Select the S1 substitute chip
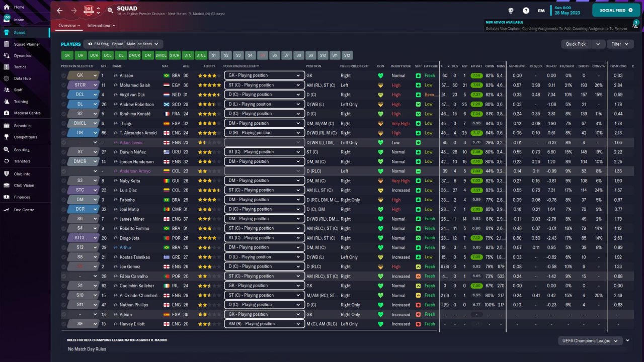644x362 pixels. (214, 55)
